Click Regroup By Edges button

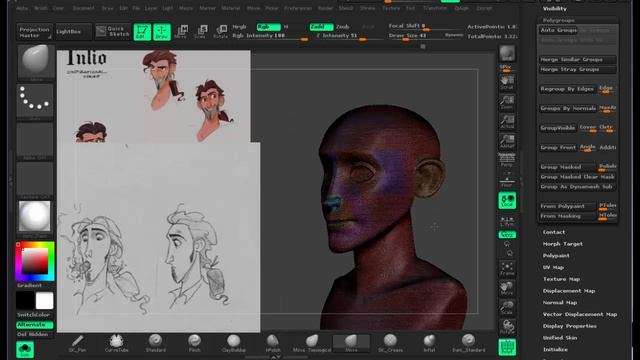(x=568, y=89)
